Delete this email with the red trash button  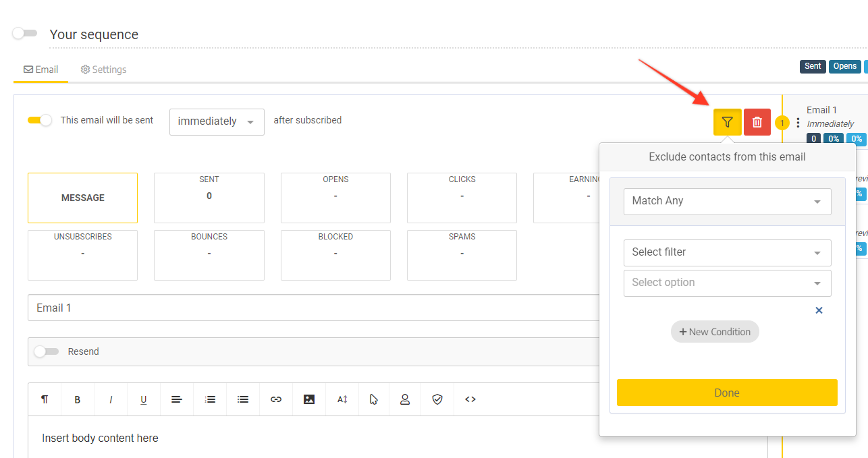[x=757, y=122]
